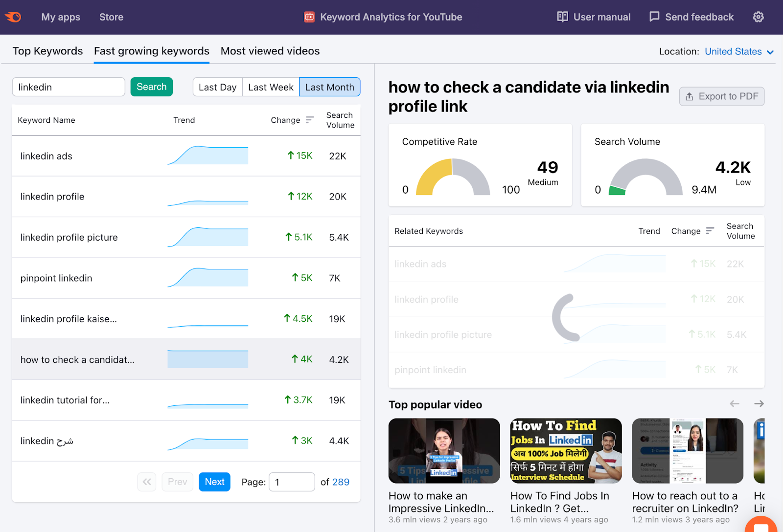The width and height of the screenshot is (783, 532).
Task: Switch trend period to Last Day
Action: (217, 87)
